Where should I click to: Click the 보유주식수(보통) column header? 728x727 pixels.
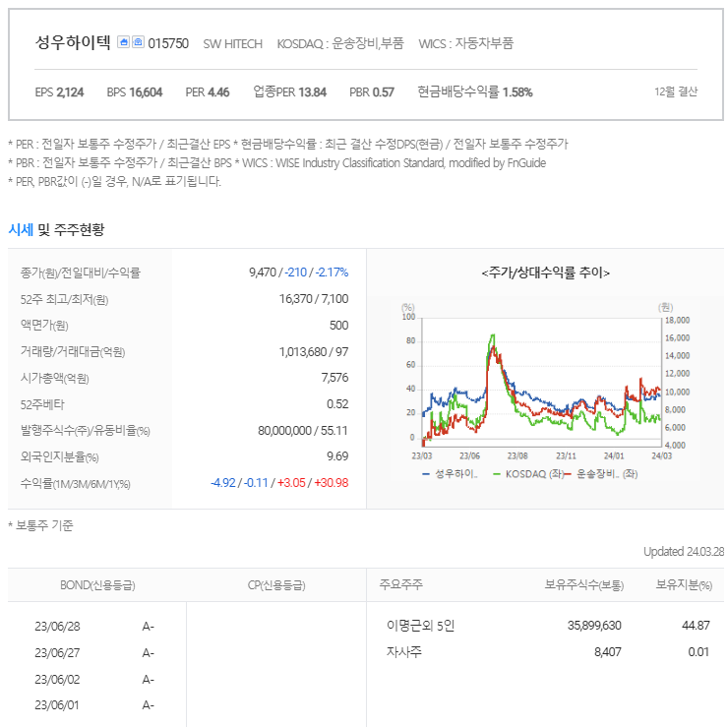584,585
